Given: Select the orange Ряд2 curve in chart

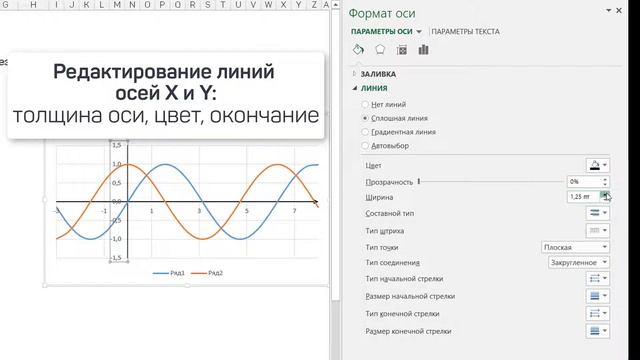Looking at the screenshot, I should tap(202, 238).
